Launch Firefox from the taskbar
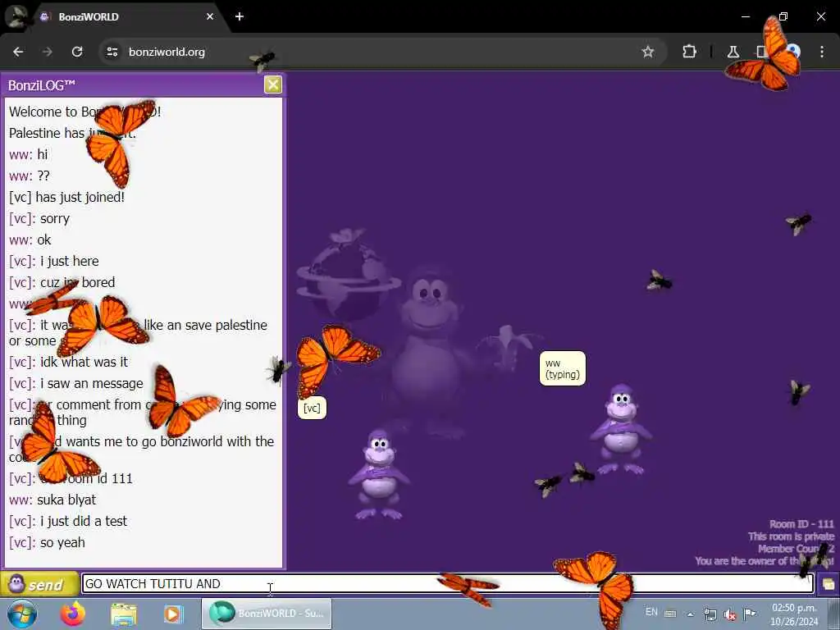840x630 pixels. click(73, 614)
